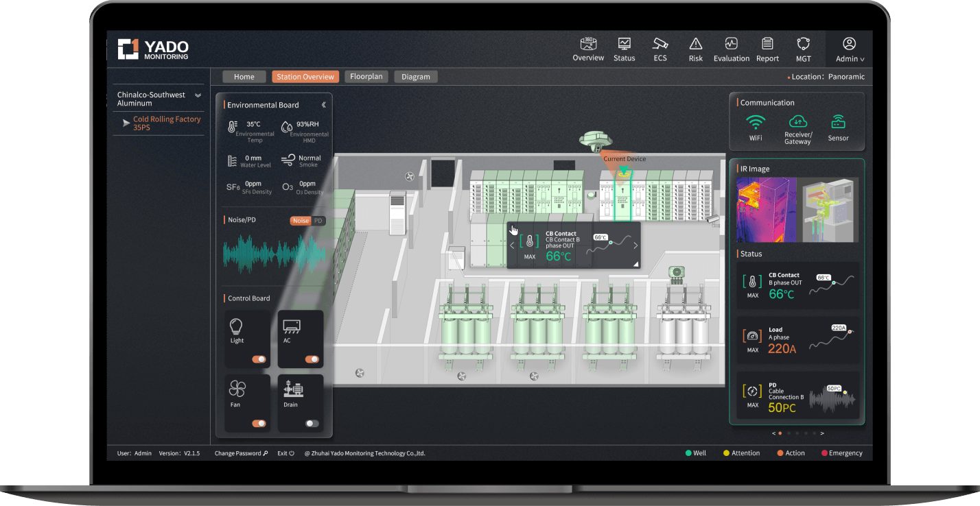Click the Sensor communication icon
This screenshot has height=506, width=980.
838,122
